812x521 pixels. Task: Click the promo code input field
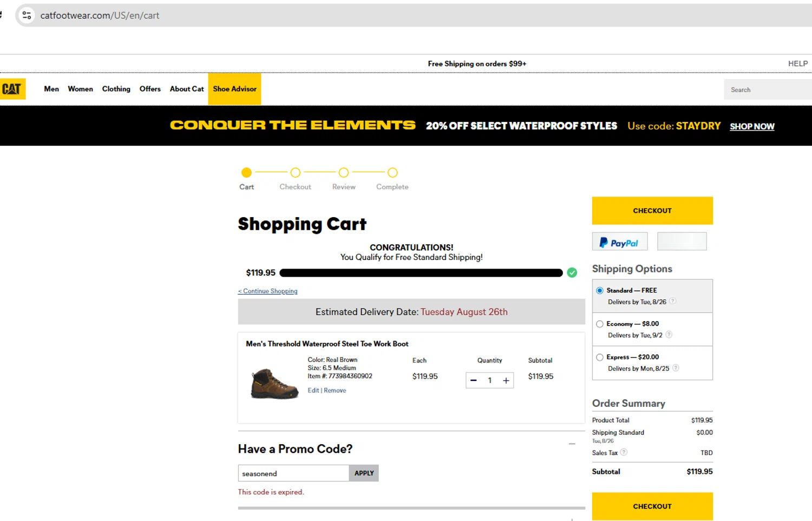[293, 473]
